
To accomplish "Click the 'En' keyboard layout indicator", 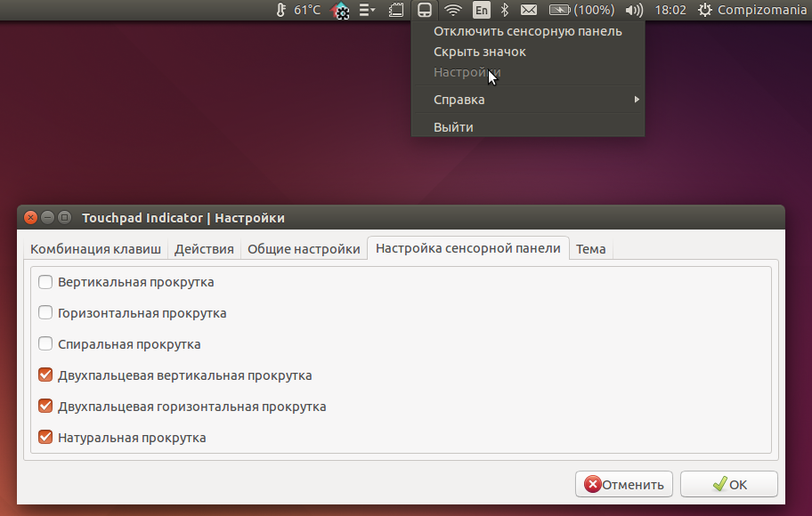I will (x=481, y=10).
